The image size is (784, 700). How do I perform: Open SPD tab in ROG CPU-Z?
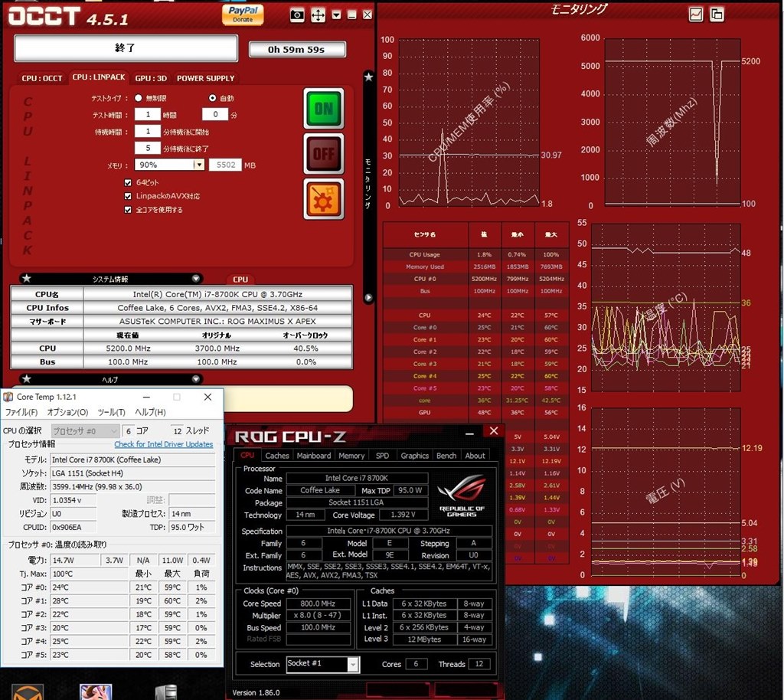point(383,456)
